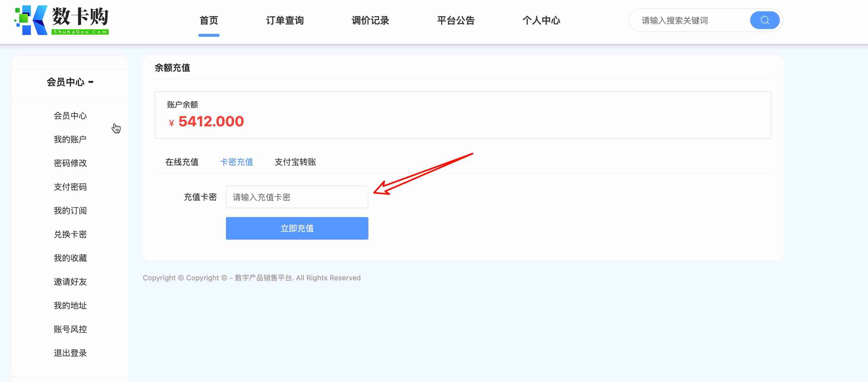Focus the 充值卡密 input field
The image size is (868, 382).
[x=297, y=197]
